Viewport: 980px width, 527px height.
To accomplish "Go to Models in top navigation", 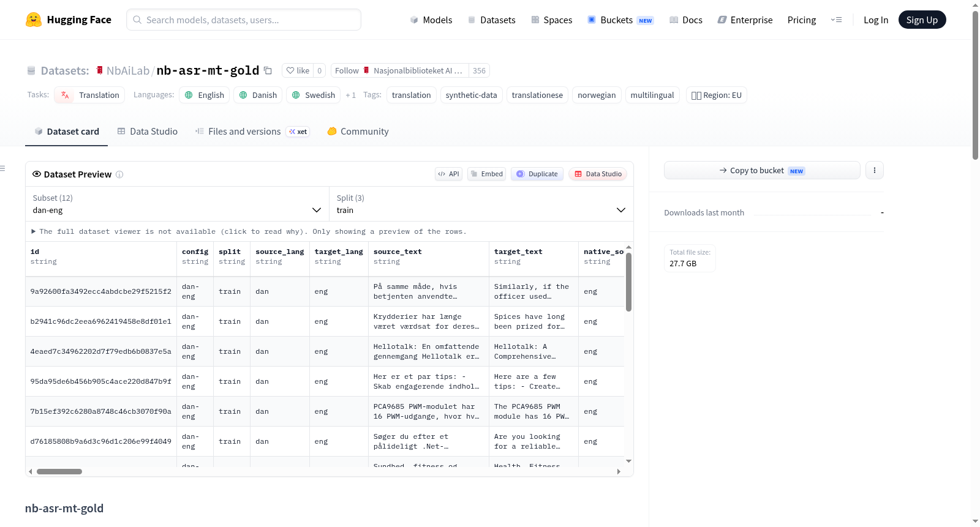I will pos(431,20).
